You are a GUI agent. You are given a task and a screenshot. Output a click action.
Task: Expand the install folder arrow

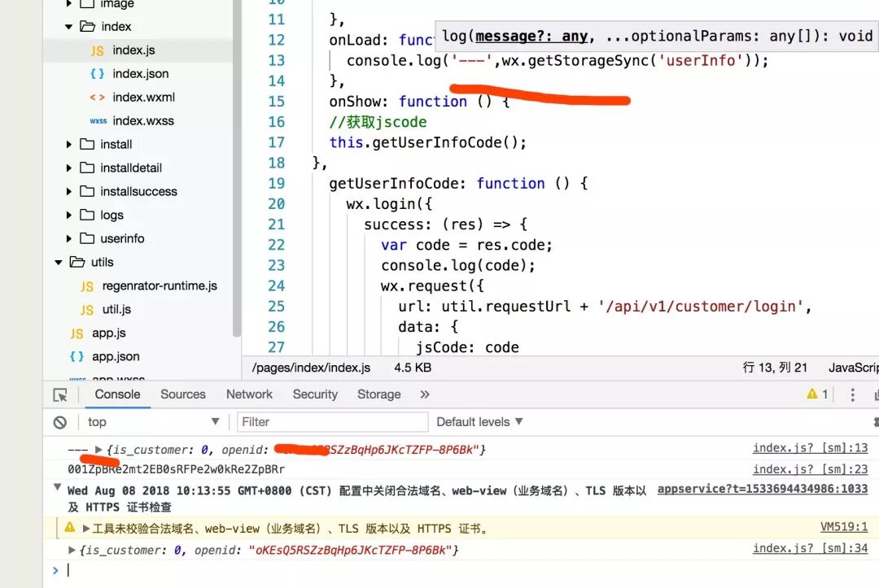[x=68, y=145]
